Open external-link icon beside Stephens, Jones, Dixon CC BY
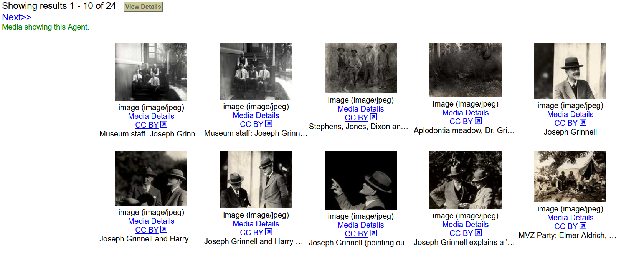Screen dimensions: 644x268 click(x=373, y=117)
